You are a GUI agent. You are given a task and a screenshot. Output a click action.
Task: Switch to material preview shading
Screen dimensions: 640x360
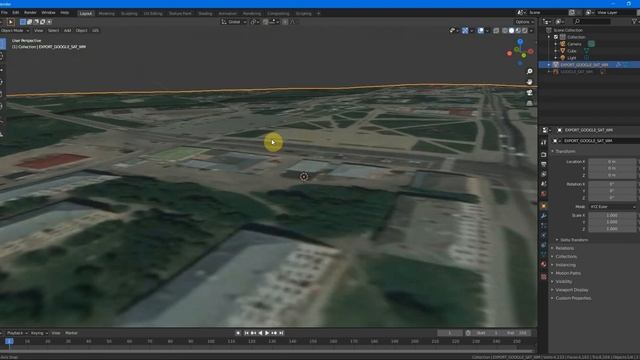pyautogui.click(x=518, y=31)
